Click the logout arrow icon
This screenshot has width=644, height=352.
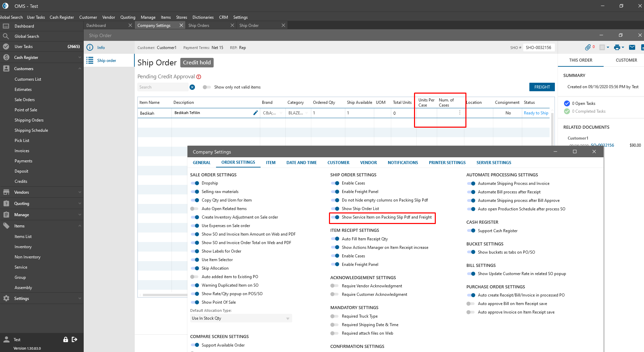tap(75, 339)
